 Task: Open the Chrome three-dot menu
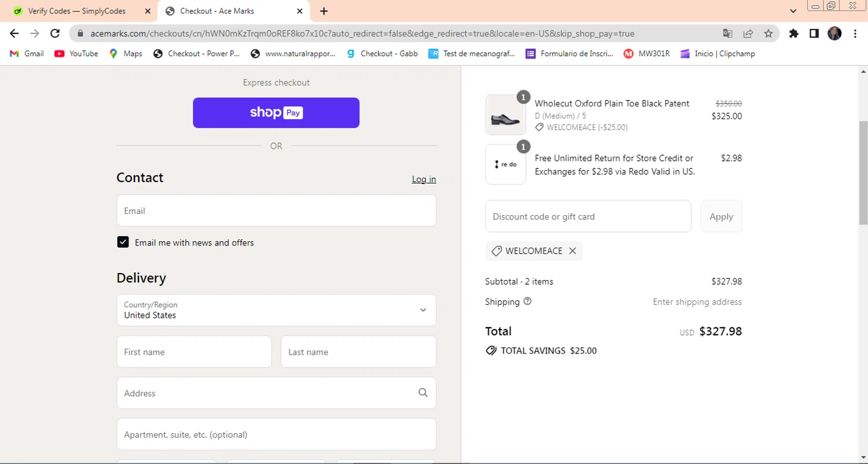pyautogui.click(x=855, y=34)
